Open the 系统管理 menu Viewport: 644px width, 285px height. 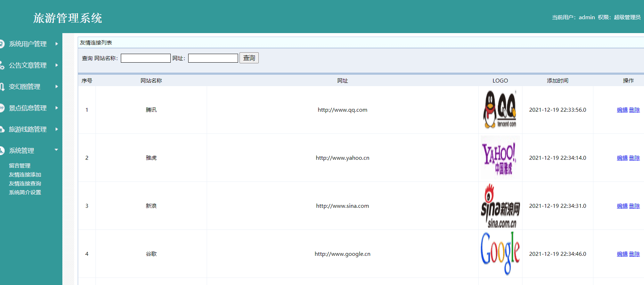point(21,151)
